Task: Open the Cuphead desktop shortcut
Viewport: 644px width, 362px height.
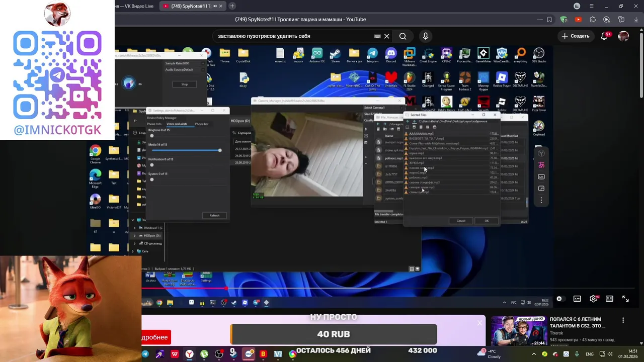Action: 539,128
